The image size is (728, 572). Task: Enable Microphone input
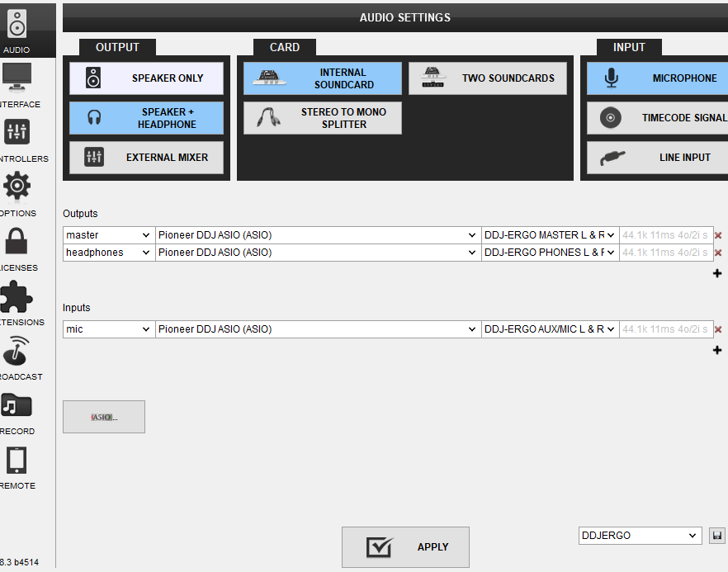657,78
